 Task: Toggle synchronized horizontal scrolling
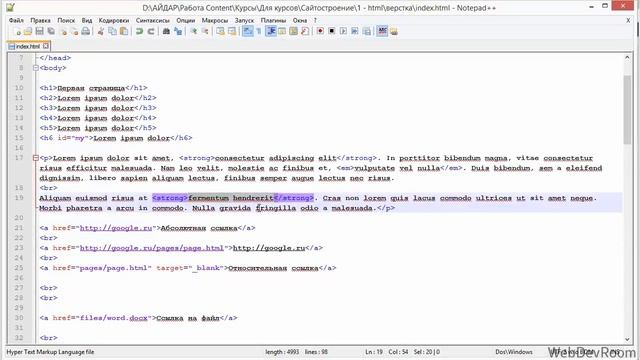pos(232,31)
